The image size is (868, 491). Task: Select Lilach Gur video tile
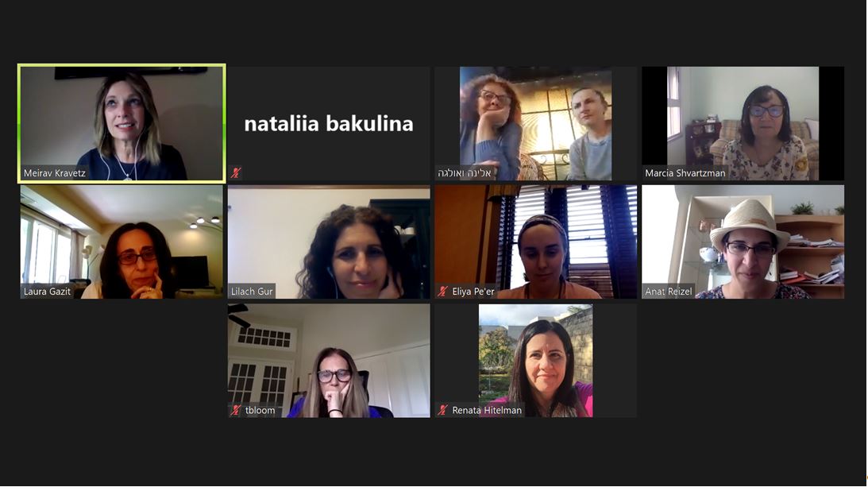(x=329, y=242)
